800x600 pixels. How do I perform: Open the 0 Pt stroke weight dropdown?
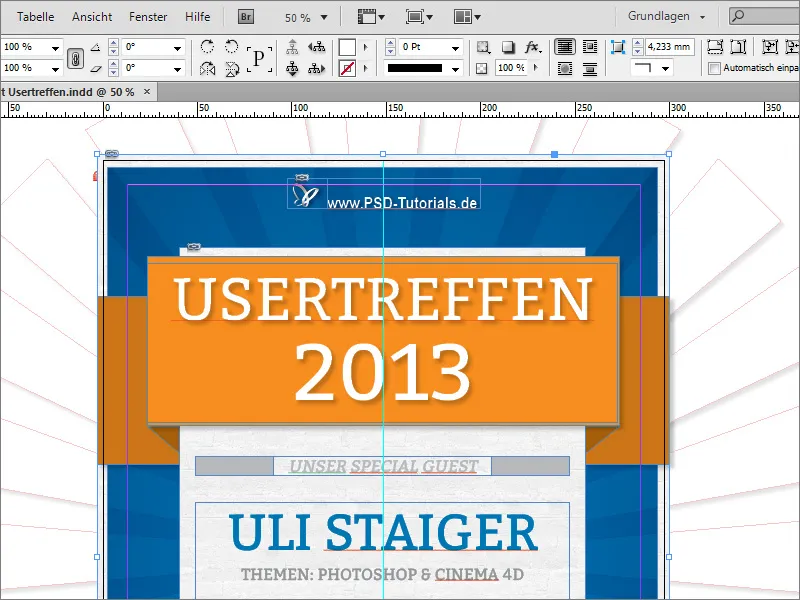coord(455,48)
